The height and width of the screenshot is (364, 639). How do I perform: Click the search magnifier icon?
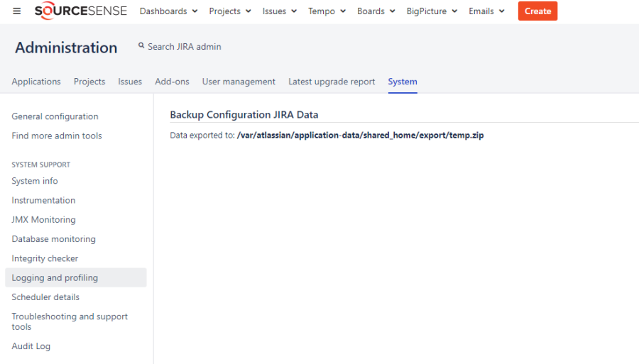(x=141, y=45)
